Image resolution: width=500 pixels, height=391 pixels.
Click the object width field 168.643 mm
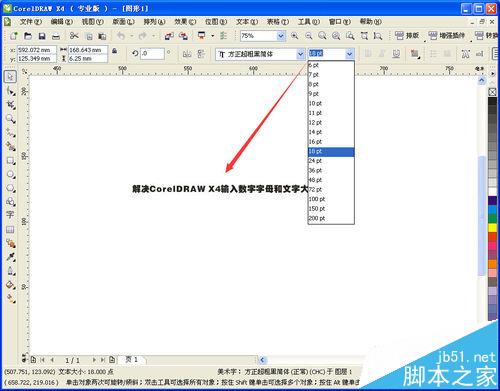88,50
